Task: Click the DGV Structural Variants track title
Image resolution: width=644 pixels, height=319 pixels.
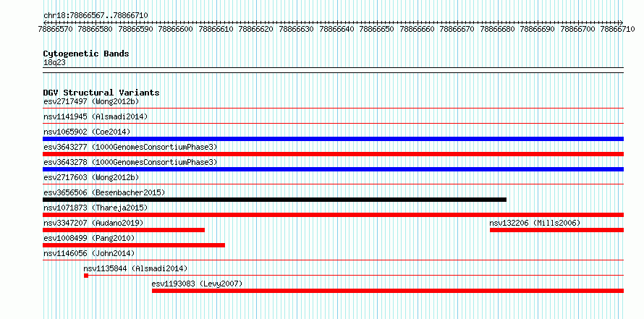Action: [101, 93]
